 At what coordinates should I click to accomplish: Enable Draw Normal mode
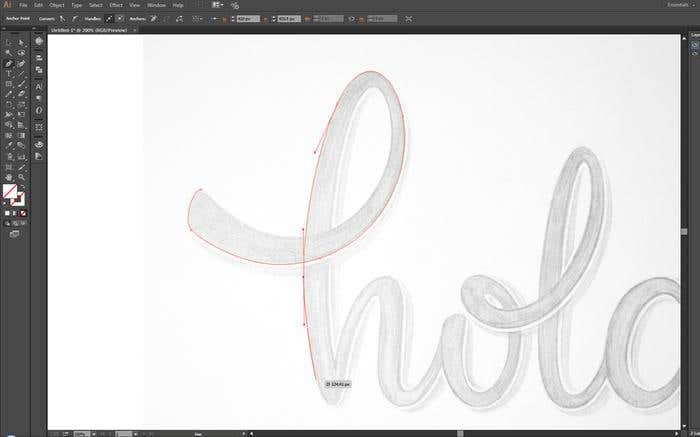coord(7,223)
